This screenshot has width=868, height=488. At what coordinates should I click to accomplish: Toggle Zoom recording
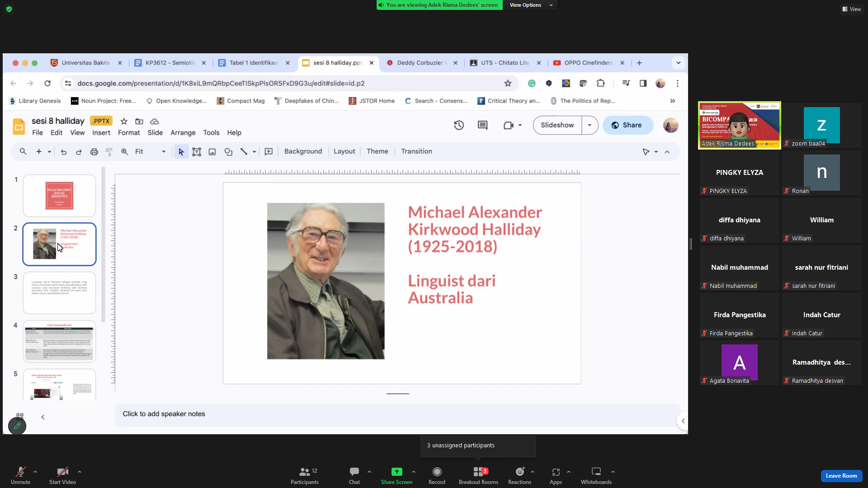click(437, 476)
